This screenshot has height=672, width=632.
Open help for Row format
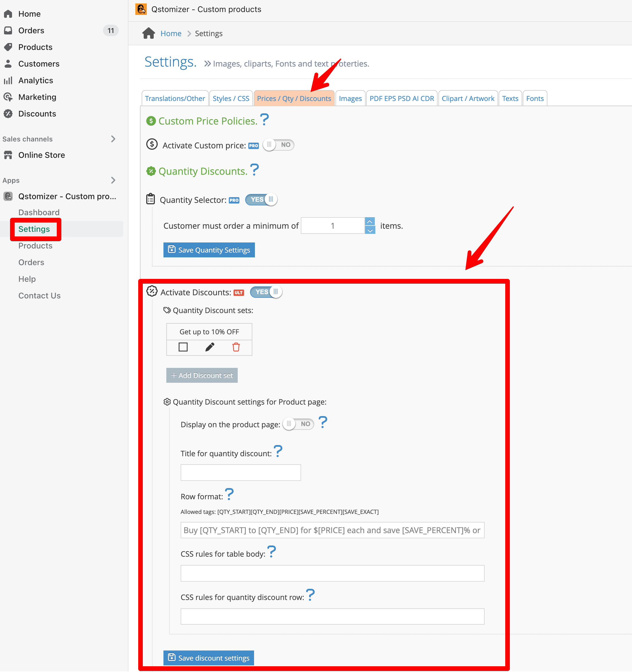coord(229,494)
